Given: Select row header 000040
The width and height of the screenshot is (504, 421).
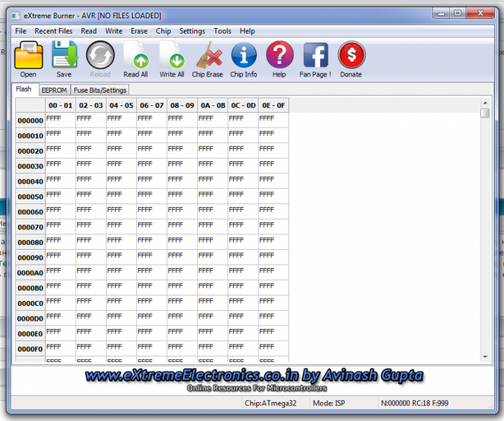Looking at the screenshot, I should [x=31, y=181].
